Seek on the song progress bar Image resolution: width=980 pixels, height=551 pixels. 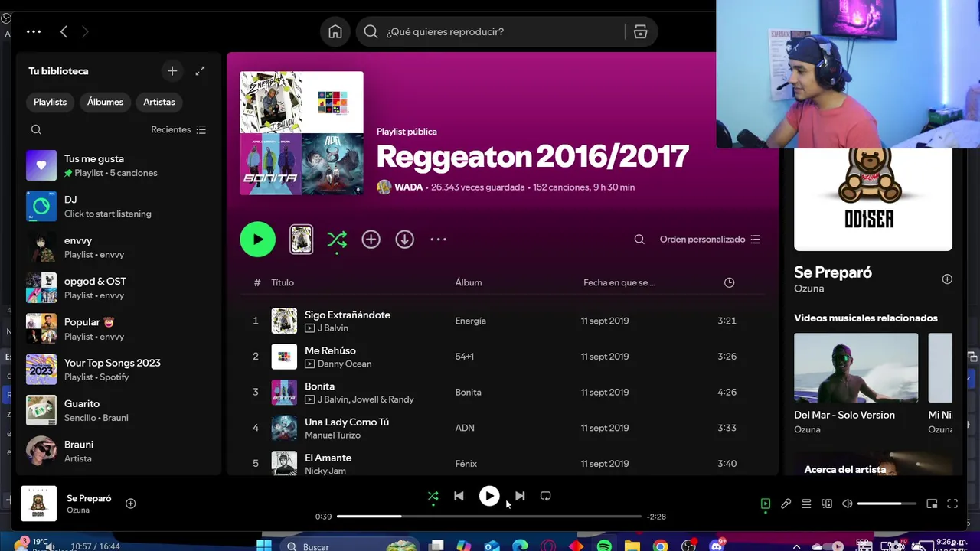pyautogui.click(x=488, y=517)
